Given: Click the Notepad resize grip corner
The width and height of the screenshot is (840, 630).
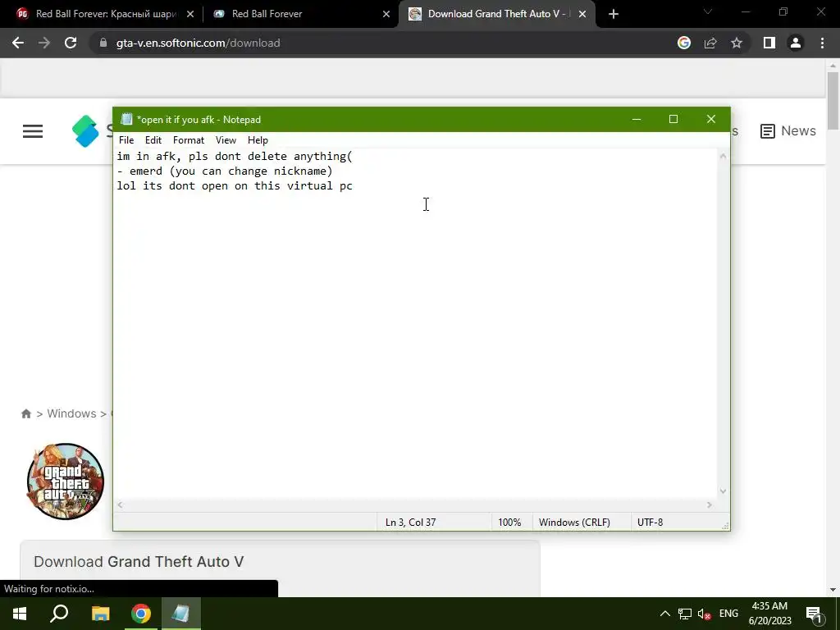Looking at the screenshot, I should pos(725,527).
